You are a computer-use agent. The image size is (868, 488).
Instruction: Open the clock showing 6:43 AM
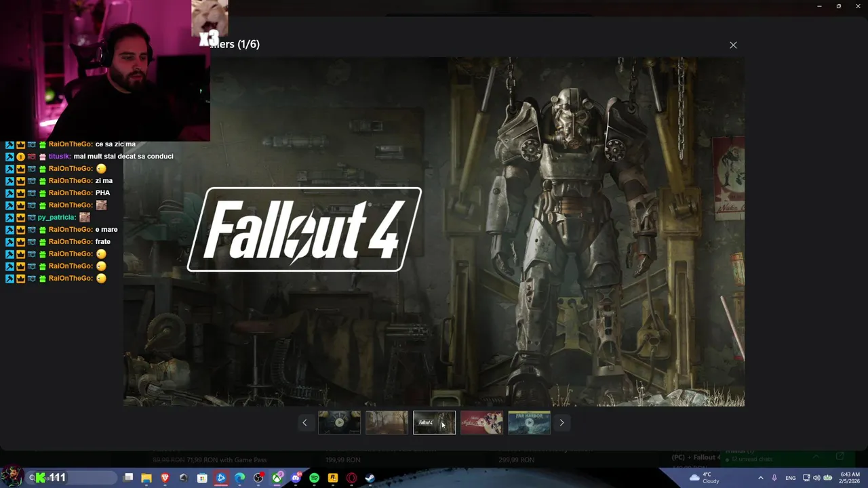[850, 478]
